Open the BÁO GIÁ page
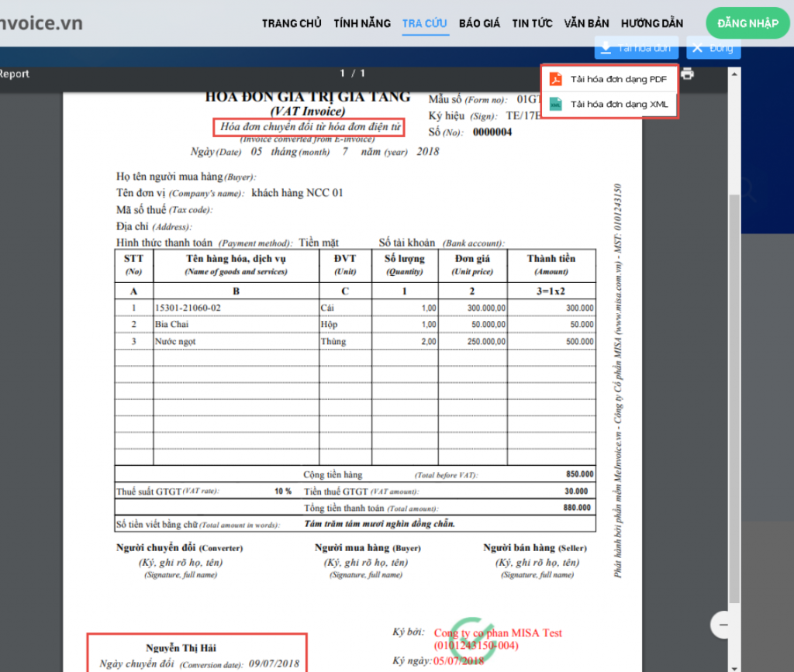The width and height of the screenshot is (794, 672). [x=479, y=23]
